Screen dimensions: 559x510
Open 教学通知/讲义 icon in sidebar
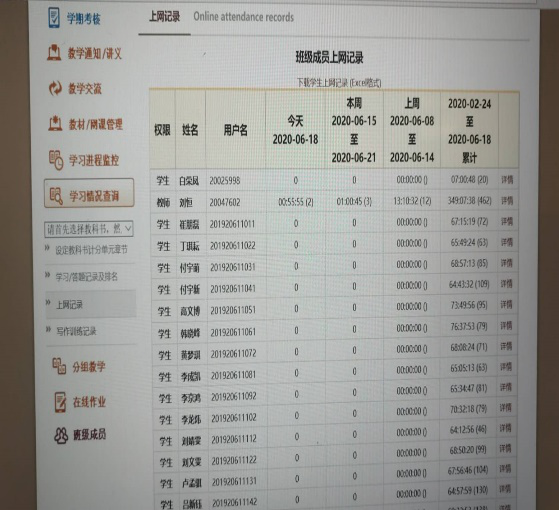pos(54,53)
